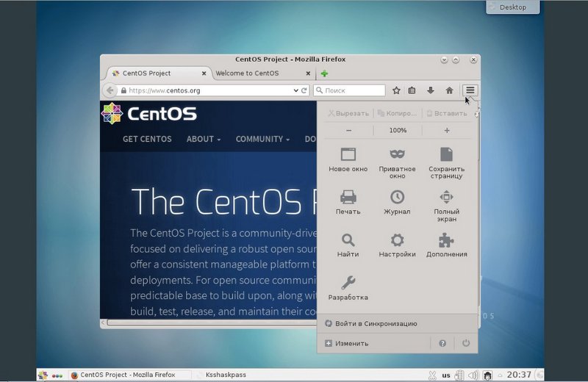Open the help question mark in menu
This screenshot has width=588, height=382.
click(442, 343)
